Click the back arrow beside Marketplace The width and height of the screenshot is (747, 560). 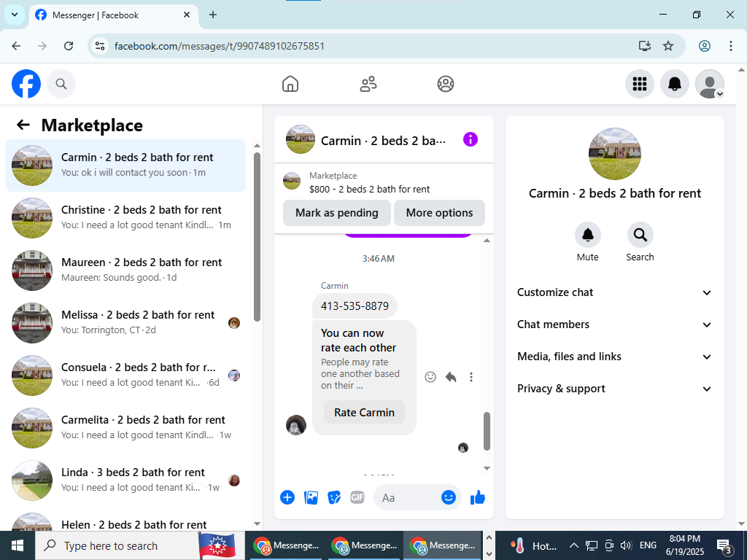tap(23, 125)
